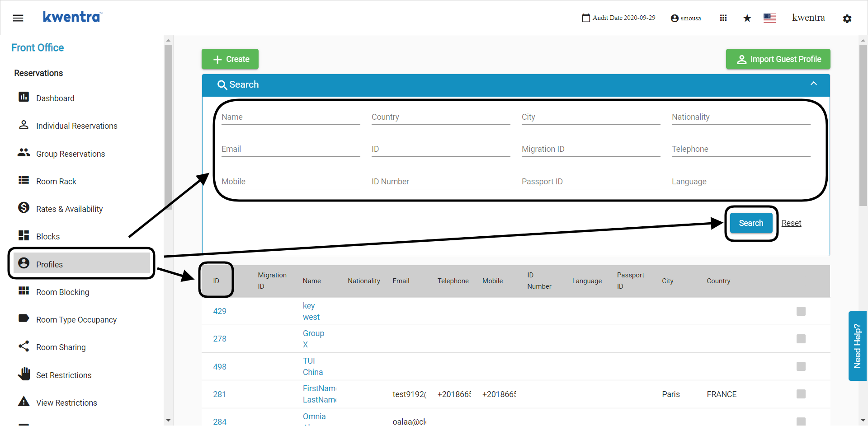Screen dimensions: 868x426
Task: Tick the checkbox for profile 278
Action: tap(801, 339)
